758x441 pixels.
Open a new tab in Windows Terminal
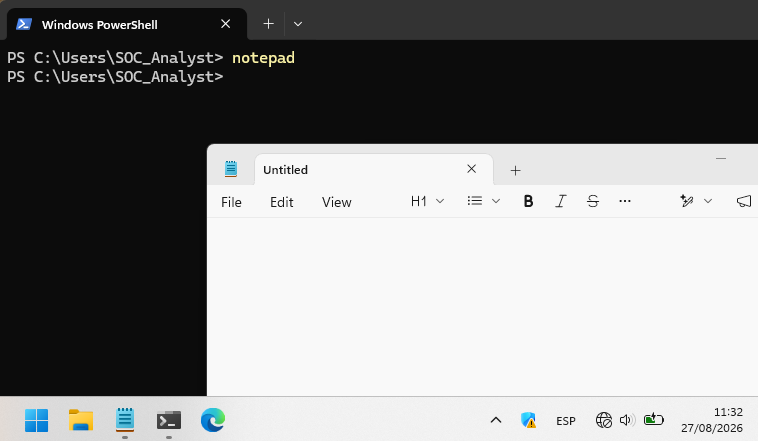coord(268,24)
